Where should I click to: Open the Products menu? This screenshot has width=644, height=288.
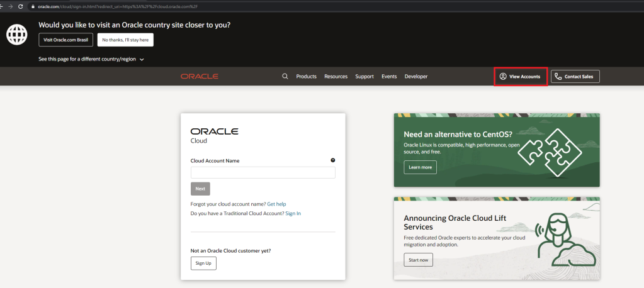307,76
